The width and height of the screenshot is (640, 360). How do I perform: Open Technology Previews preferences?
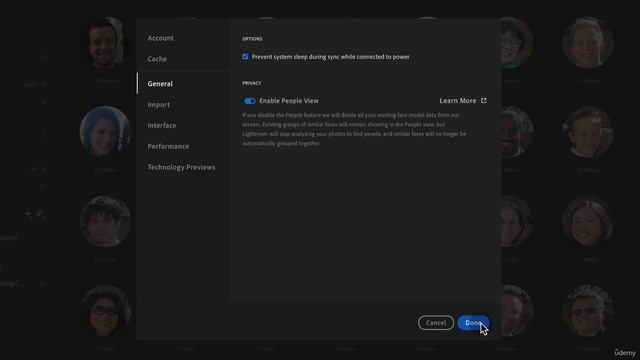[x=181, y=167]
